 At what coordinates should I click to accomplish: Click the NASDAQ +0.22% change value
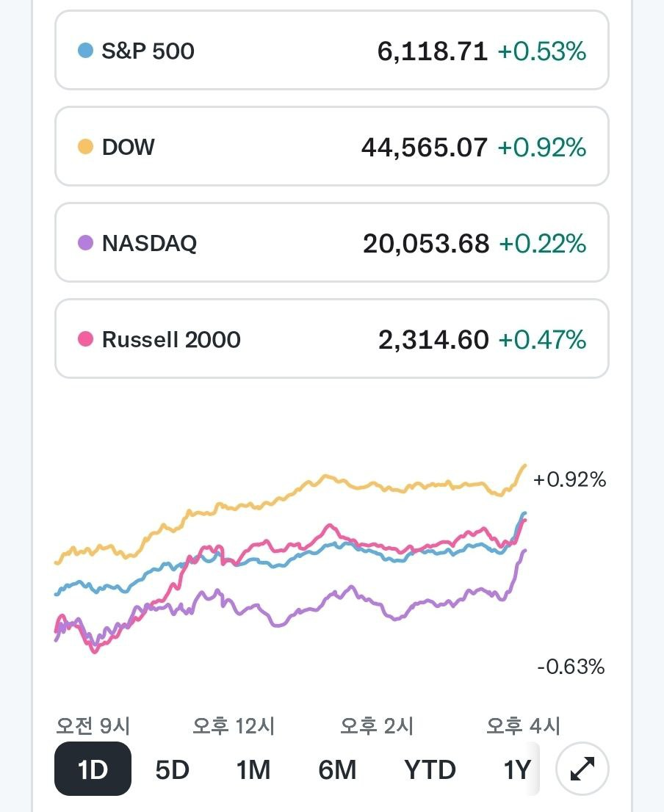[x=542, y=244]
